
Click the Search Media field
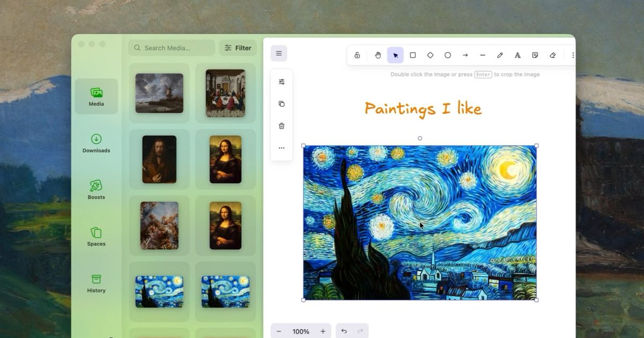172,48
